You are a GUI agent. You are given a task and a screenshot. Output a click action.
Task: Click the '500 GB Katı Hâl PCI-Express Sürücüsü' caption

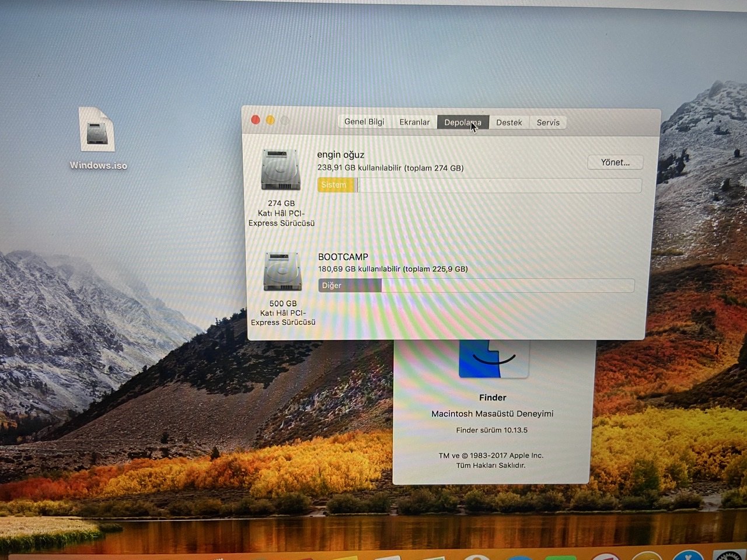(x=283, y=313)
